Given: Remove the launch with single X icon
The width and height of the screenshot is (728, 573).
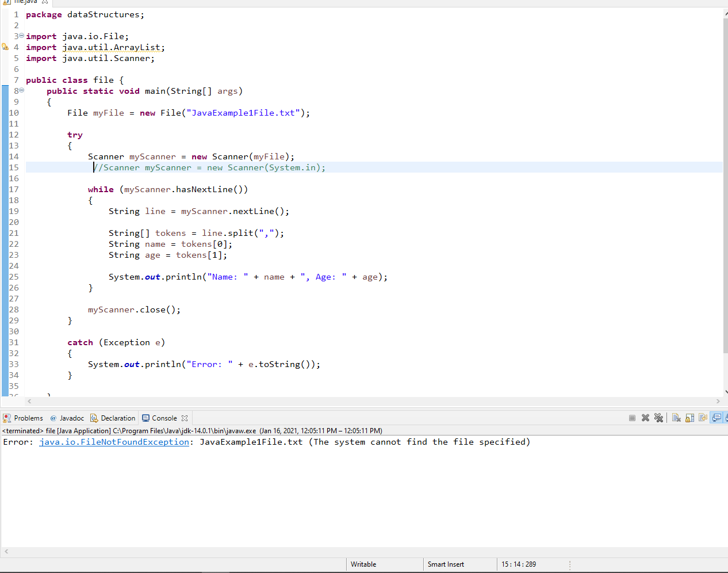Looking at the screenshot, I should point(645,418).
